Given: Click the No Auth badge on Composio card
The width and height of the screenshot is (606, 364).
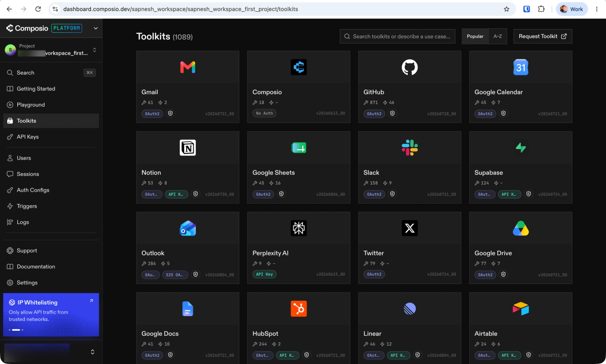Looking at the screenshot, I should pos(264,114).
